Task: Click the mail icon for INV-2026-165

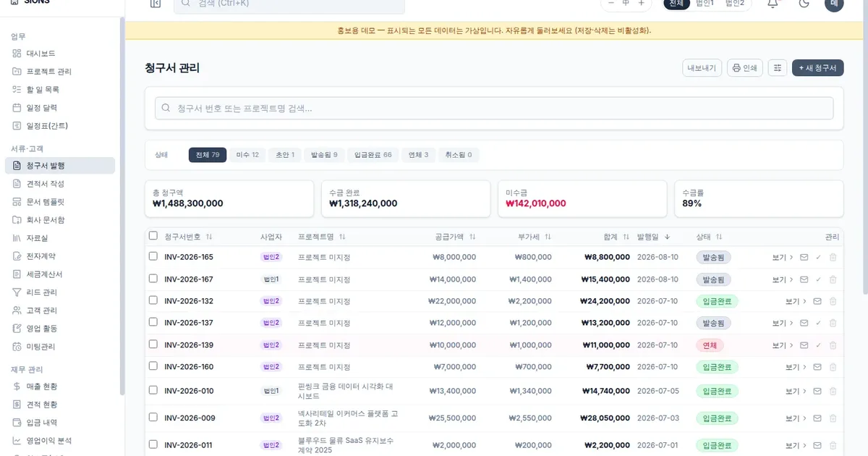Action: point(804,258)
